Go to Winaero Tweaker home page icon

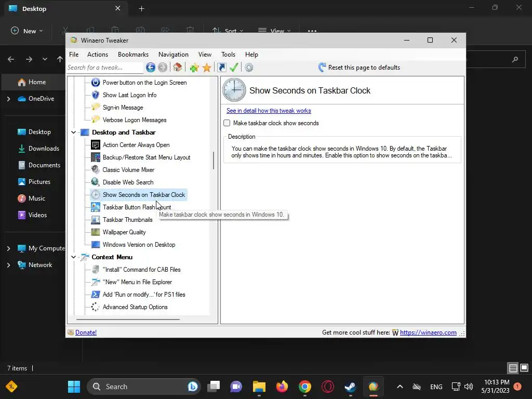[x=178, y=67]
